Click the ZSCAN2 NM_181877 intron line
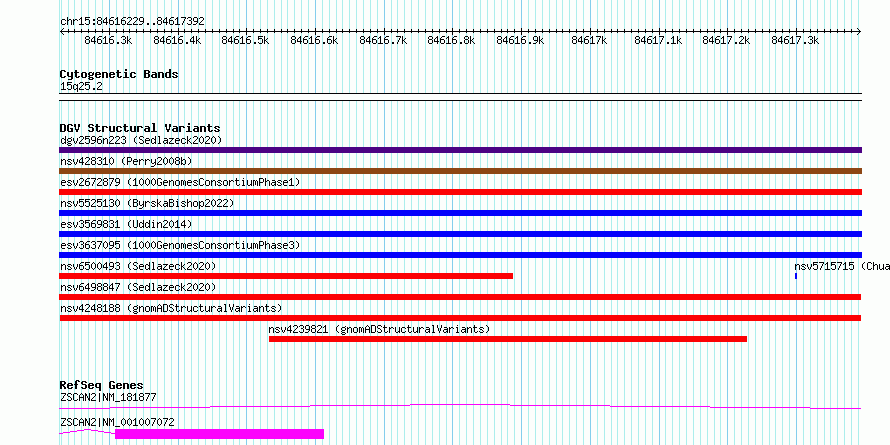This screenshot has height=445, width=890. 460,406
